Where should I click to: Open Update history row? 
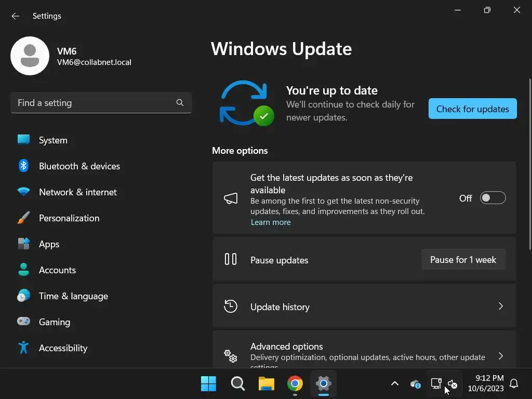pyautogui.click(x=364, y=306)
